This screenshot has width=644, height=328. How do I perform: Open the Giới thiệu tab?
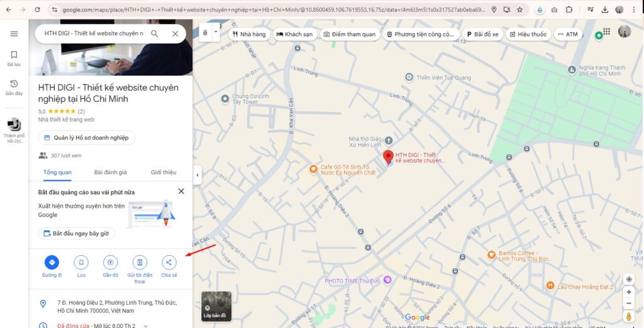164,172
